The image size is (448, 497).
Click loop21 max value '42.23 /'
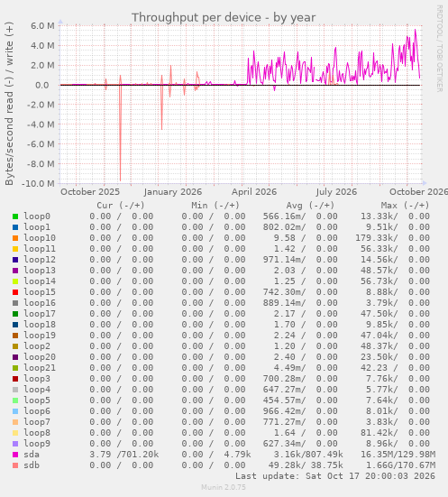point(379,368)
